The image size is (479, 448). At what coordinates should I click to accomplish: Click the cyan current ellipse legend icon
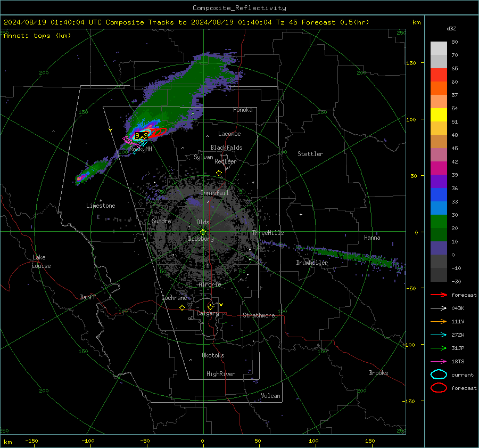(439, 374)
